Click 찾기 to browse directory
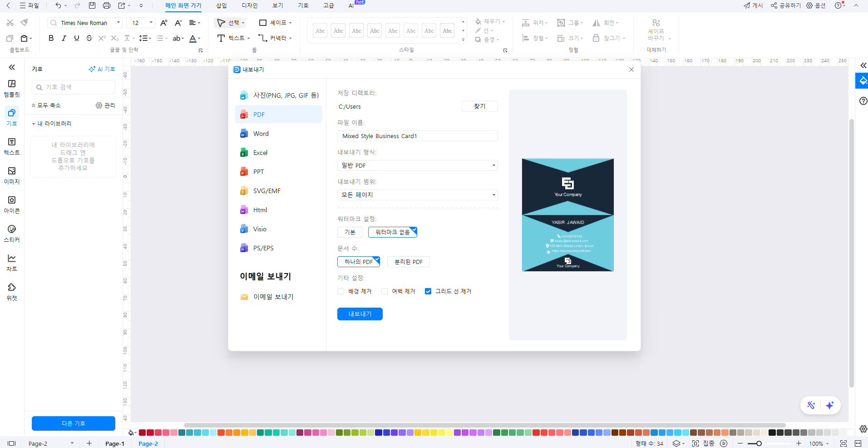Screen dimensions: 868x448 tap(480, 106)
